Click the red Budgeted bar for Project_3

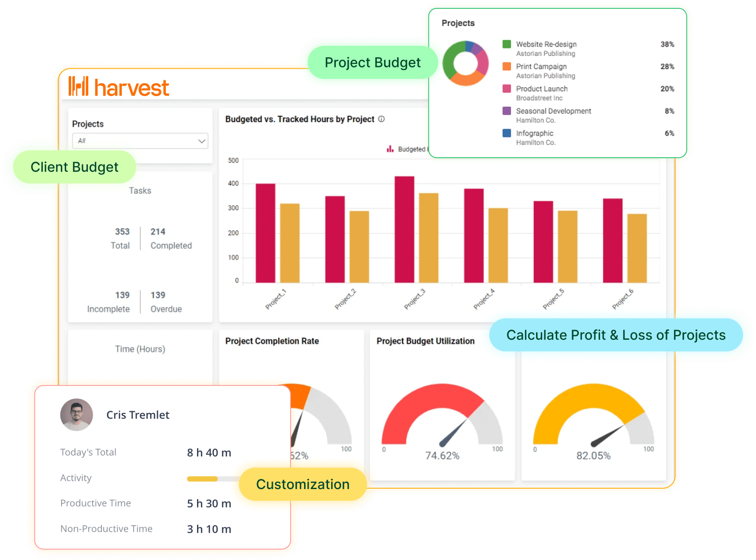[x=404, y=230]
